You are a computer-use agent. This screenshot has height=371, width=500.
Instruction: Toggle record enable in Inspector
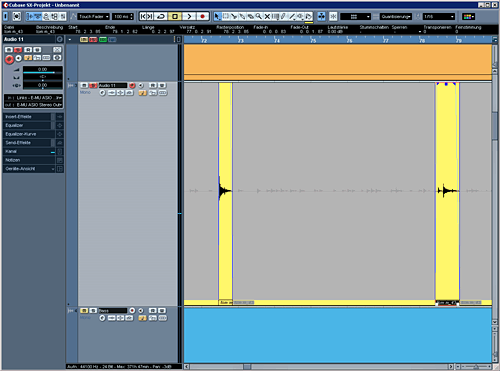click(x=9, y=59)
